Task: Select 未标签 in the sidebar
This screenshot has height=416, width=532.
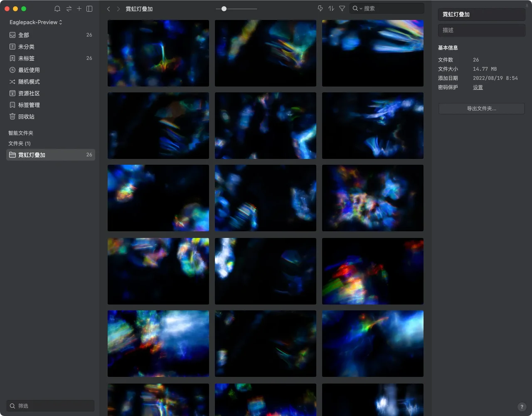Action: (x=51, y=58)
